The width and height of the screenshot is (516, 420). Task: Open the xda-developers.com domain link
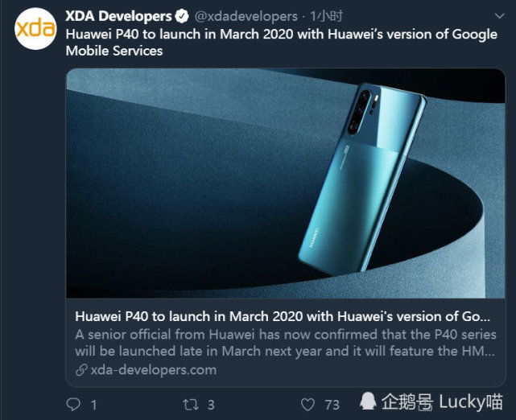[154, 370]
